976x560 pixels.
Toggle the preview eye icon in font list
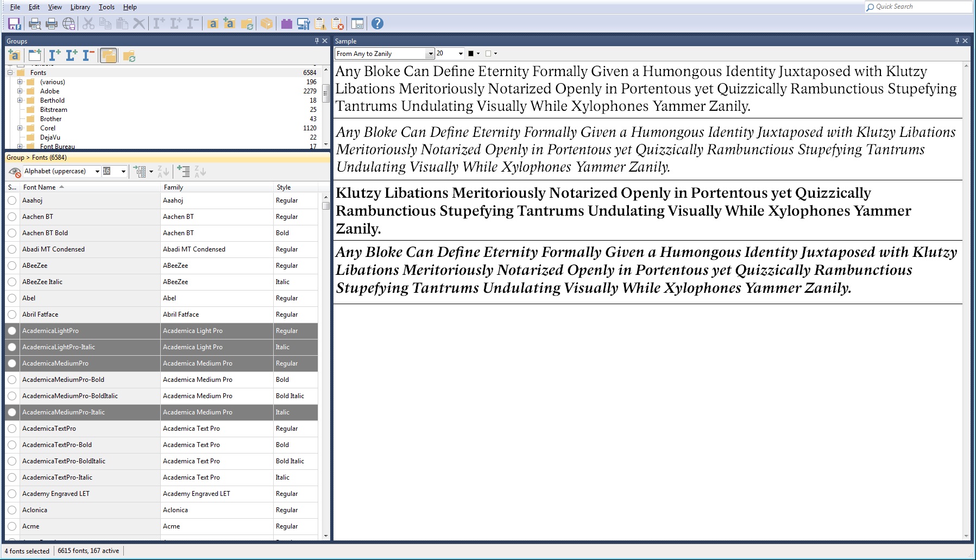pos(15,172)
